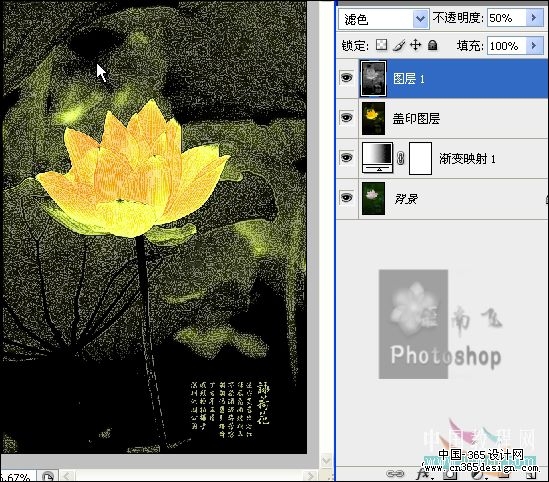This screenshot has width=549, height=482.
Task: Hide the 图层 1 layer
Action: click(346, 78)
